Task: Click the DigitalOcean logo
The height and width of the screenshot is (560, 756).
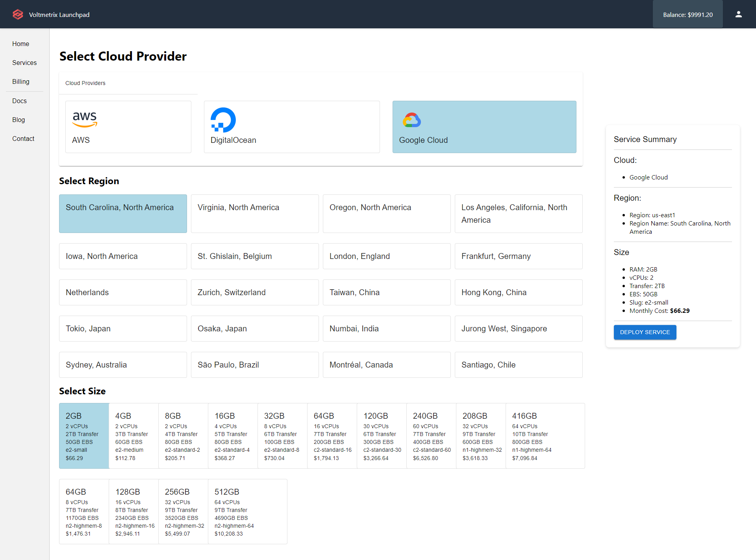Action: point(223,120)
